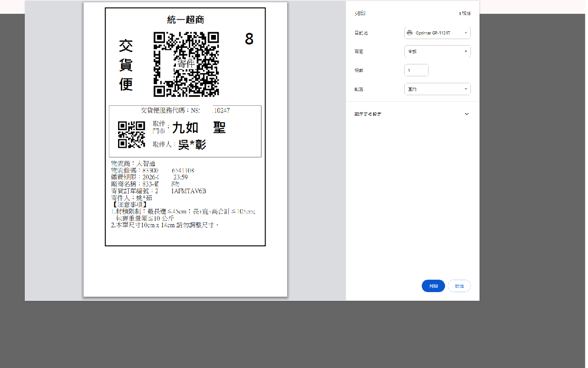Open the pages dropdown showing 全部
The height and width of the screenshot is (368, 588).
tap(437, 52)
